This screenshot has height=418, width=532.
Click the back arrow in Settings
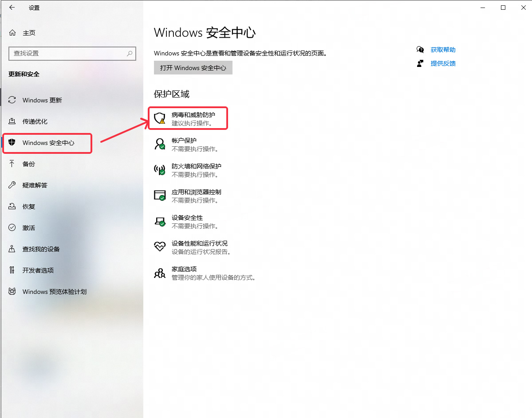[x=12, y=8]
